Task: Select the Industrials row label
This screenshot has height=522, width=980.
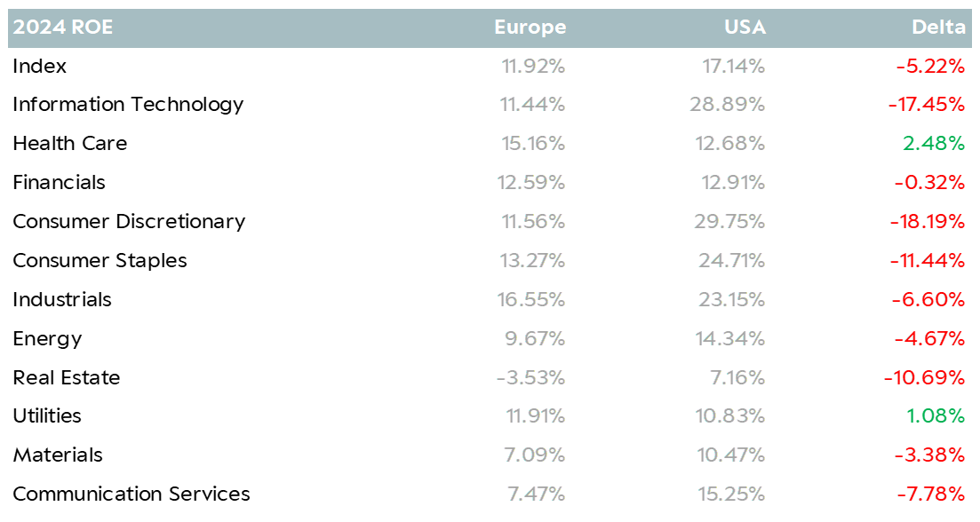Action: coord(62,300)
